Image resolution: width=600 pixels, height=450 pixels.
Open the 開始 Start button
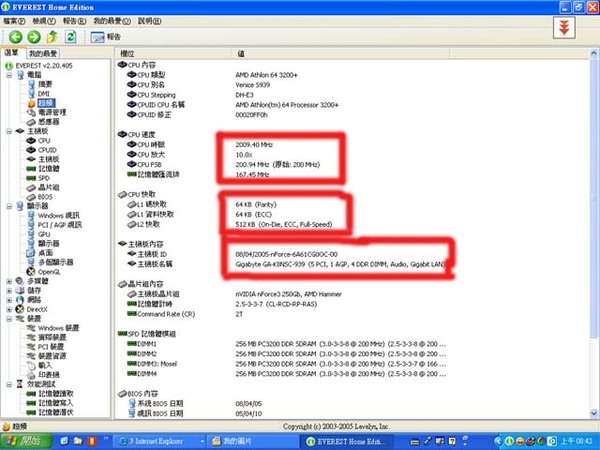click(26, 441)
